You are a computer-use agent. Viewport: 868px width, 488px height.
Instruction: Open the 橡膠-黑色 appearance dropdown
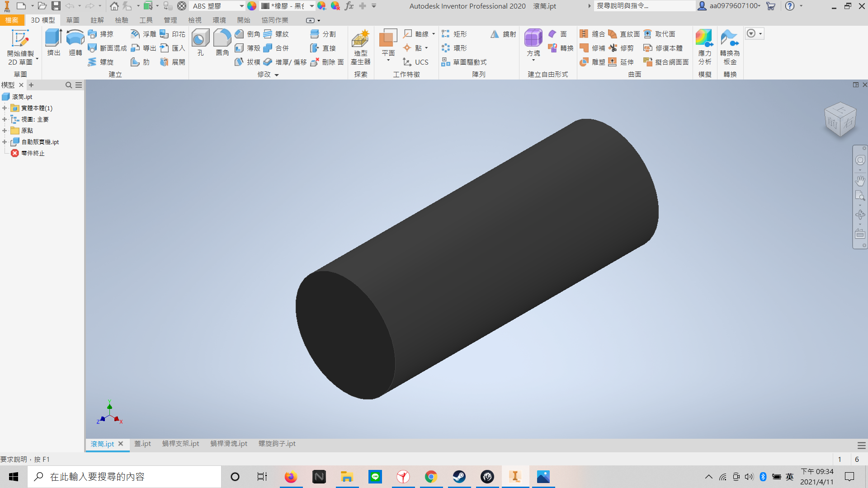[x=311, y=6]
